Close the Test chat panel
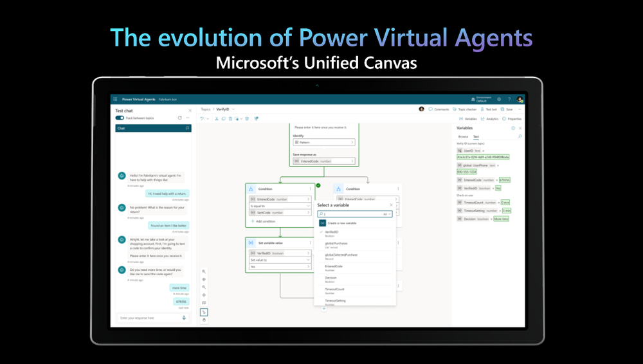This screenshot has height=364, width=643. (190, 111)
